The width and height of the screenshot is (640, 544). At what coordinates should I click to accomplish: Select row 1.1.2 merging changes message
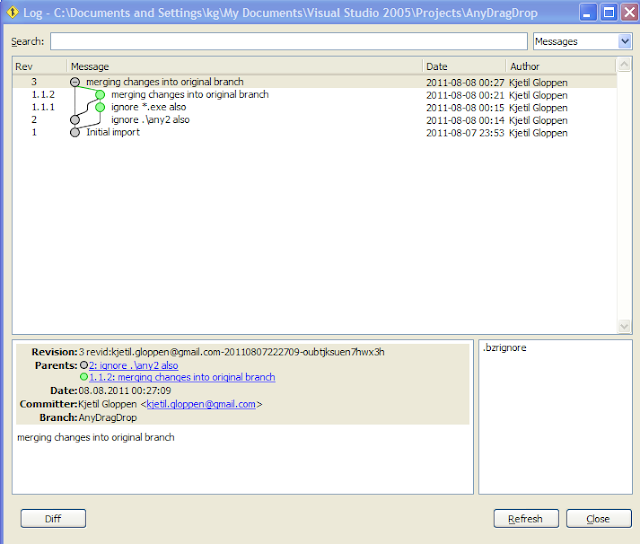[190, 95]
